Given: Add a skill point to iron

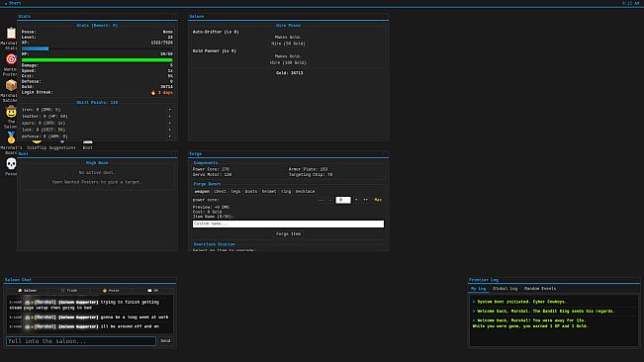Looking at the screenshot, I should (169, 110).
